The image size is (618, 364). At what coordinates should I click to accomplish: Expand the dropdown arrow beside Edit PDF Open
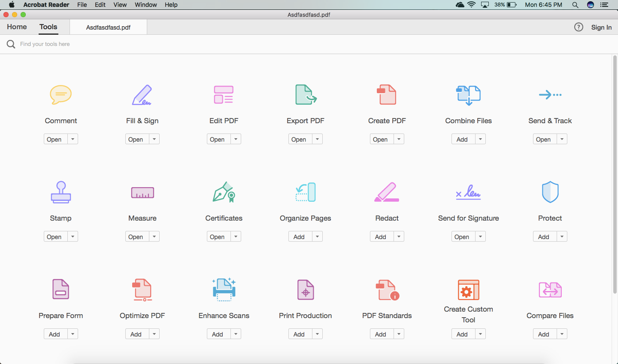point(236,139)
